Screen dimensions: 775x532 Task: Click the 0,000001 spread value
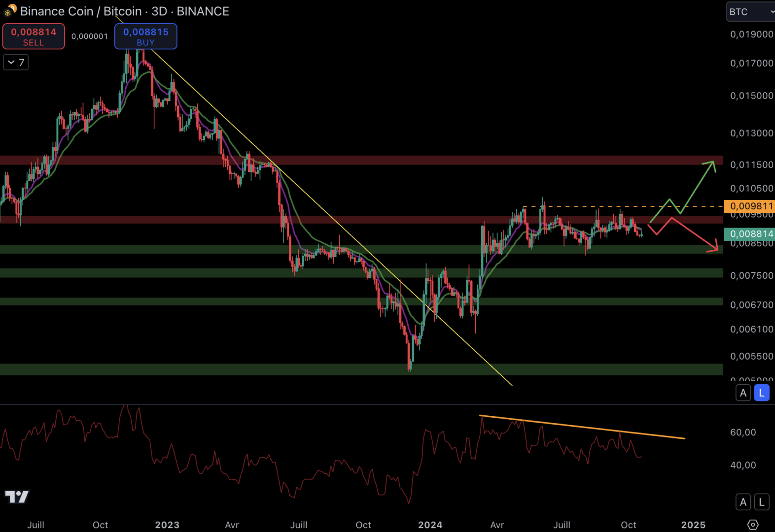[90, 36]
